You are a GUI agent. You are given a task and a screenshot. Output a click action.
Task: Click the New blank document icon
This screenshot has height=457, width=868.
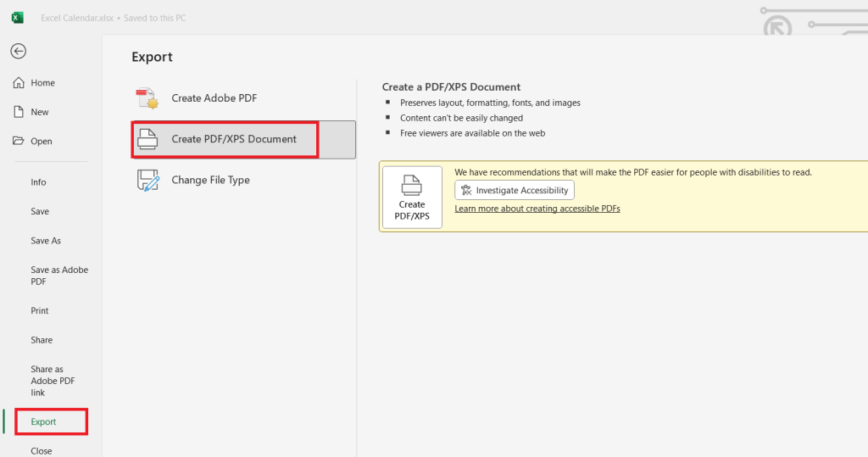[x=19, y=112]
